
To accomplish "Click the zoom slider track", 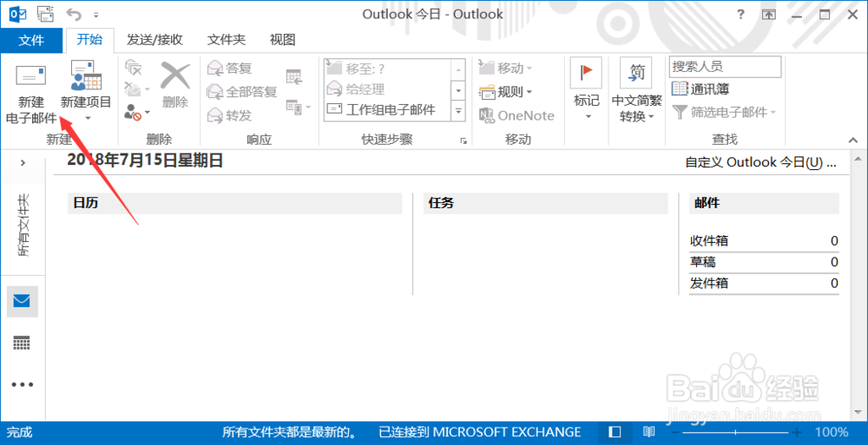I will click(x=735, y=432).
